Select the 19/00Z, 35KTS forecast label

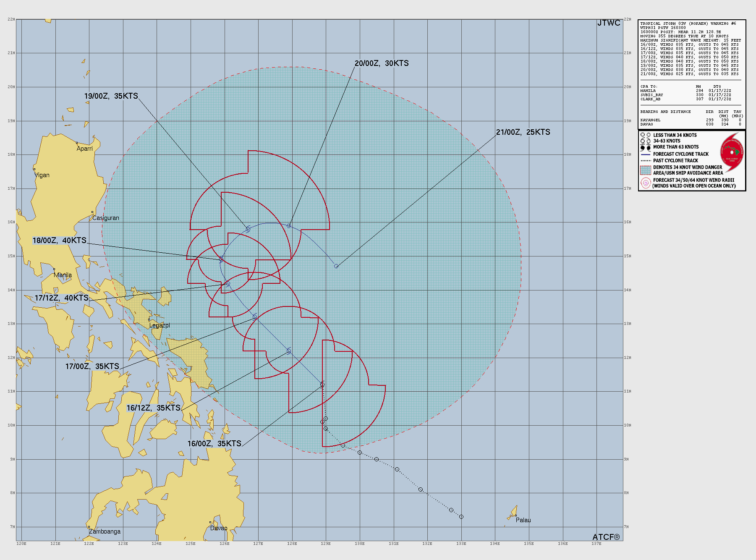click(111, 96)
